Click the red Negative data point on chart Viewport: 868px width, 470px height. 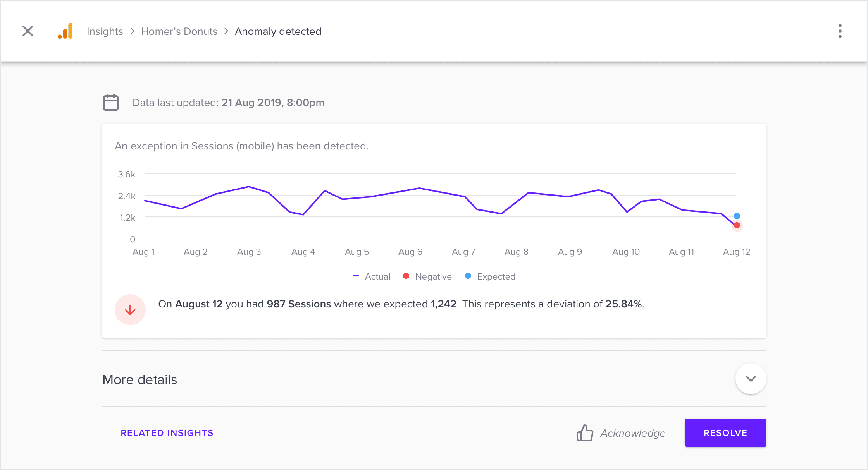pyautogui.click(x=737, y=225)
